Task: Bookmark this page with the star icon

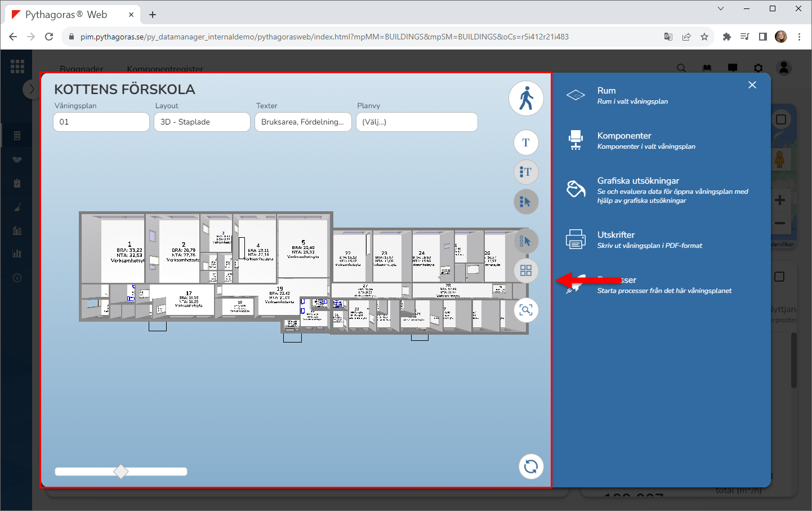Action: [x=704, y=37]
